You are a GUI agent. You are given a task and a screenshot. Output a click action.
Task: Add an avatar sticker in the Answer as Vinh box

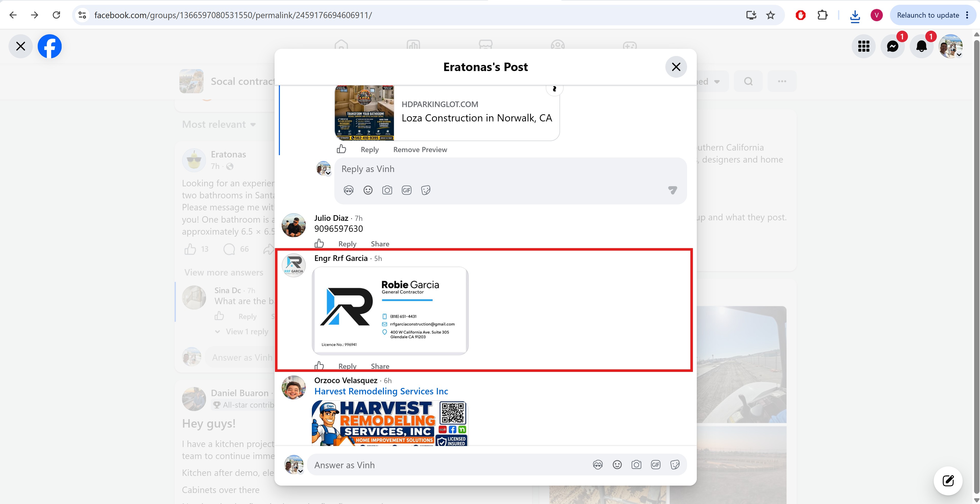[598, 465]
